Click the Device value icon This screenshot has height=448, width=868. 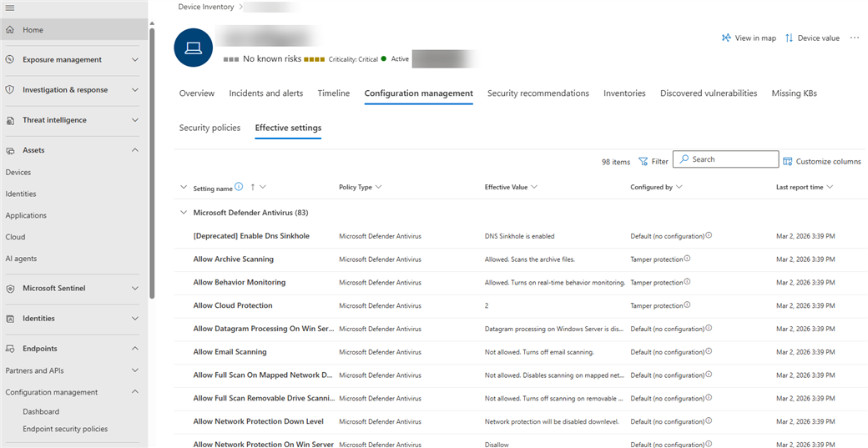coord(789,38)
